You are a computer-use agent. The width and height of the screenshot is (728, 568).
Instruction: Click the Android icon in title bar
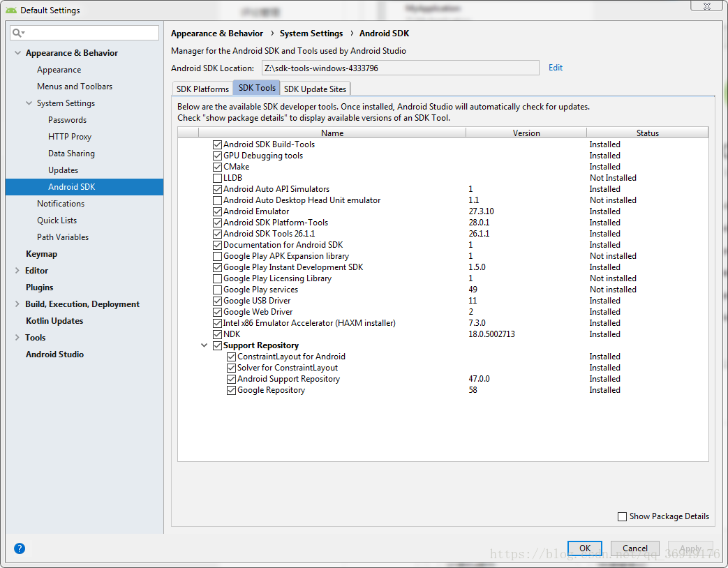click(x=11, y=10)
